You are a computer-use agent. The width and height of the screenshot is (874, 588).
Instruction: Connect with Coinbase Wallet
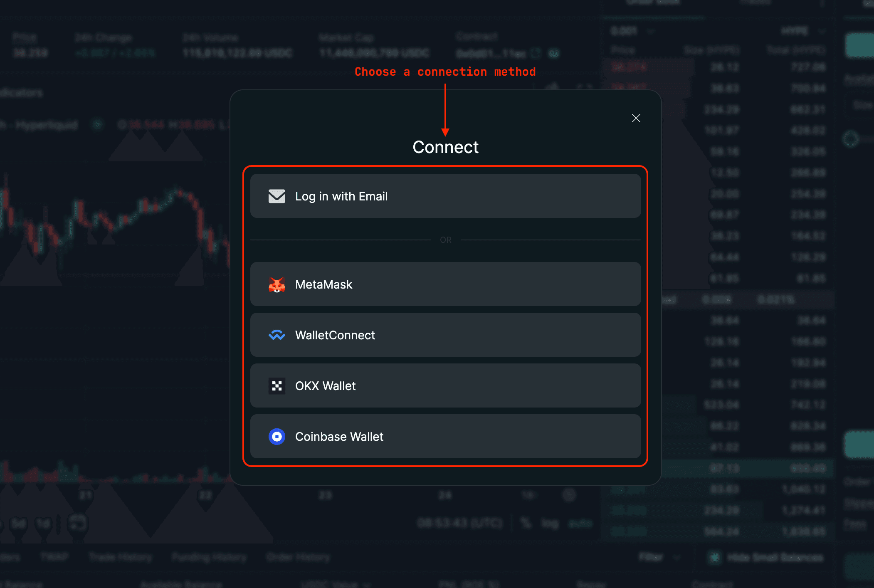click(x=445, y=436)
